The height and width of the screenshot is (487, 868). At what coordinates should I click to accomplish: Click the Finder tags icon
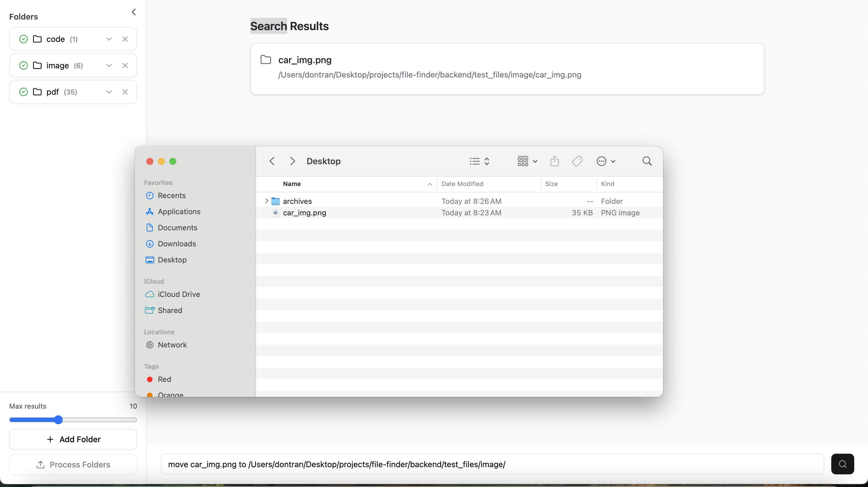coord(577,161)
